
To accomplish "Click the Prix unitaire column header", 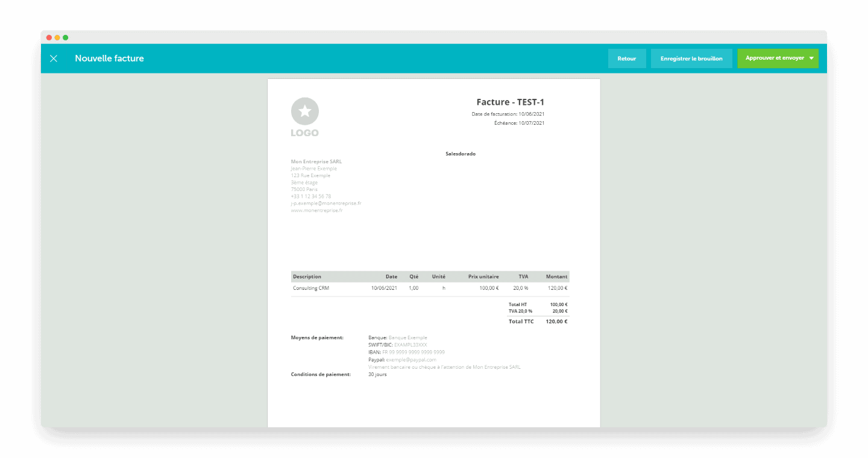I will tap(483, 277).
